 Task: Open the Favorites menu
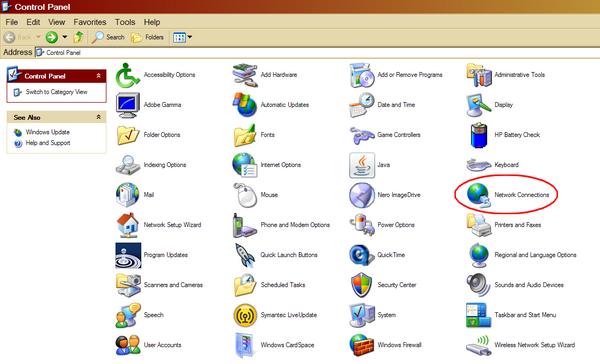click(x=90, y=22)
